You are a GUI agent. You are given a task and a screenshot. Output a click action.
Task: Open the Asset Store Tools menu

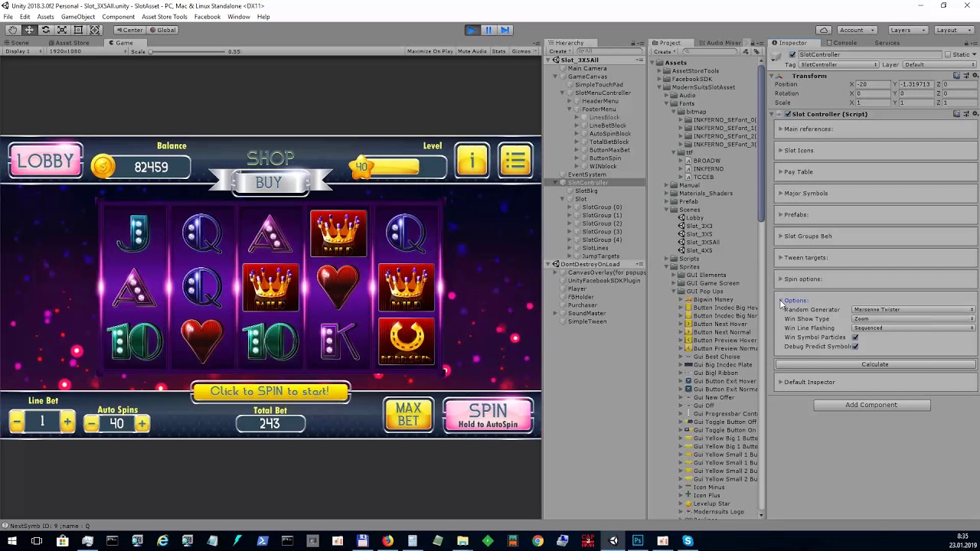pyautogui.click(x=164, y=17)
